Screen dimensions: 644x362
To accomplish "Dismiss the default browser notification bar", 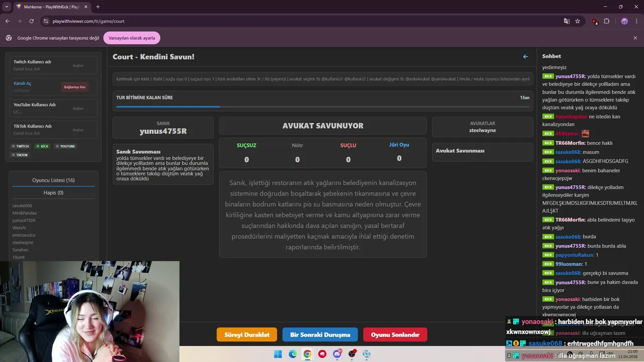I will click(x=635, y=38).
